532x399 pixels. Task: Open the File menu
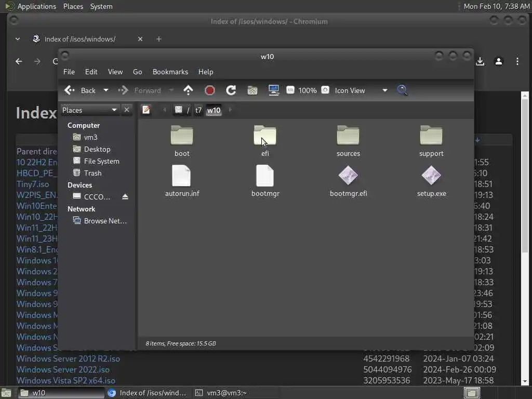pos(69,72)
